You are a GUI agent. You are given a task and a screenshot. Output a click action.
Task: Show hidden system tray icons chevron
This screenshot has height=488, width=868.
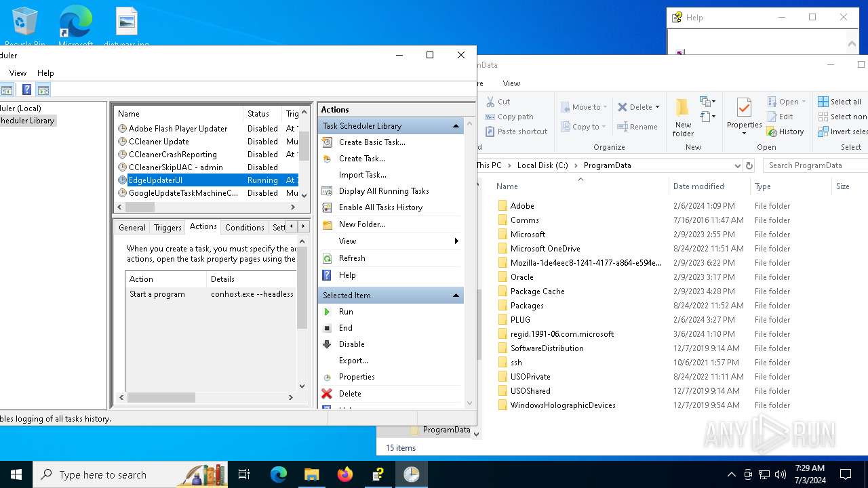click(731, 474)
